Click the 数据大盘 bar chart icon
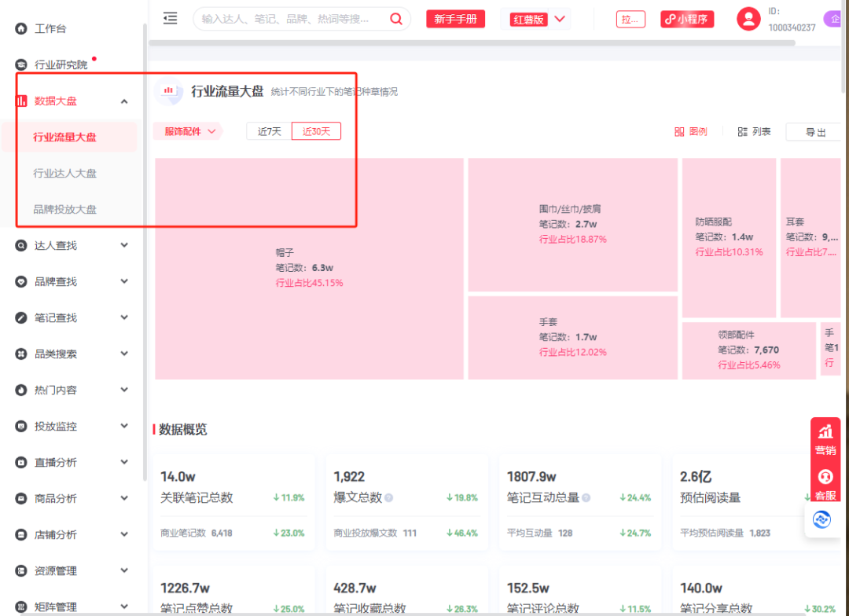Image resolution: width=849 pixels, height=616 pixels. pyautogui.click(x=21, y=101)
